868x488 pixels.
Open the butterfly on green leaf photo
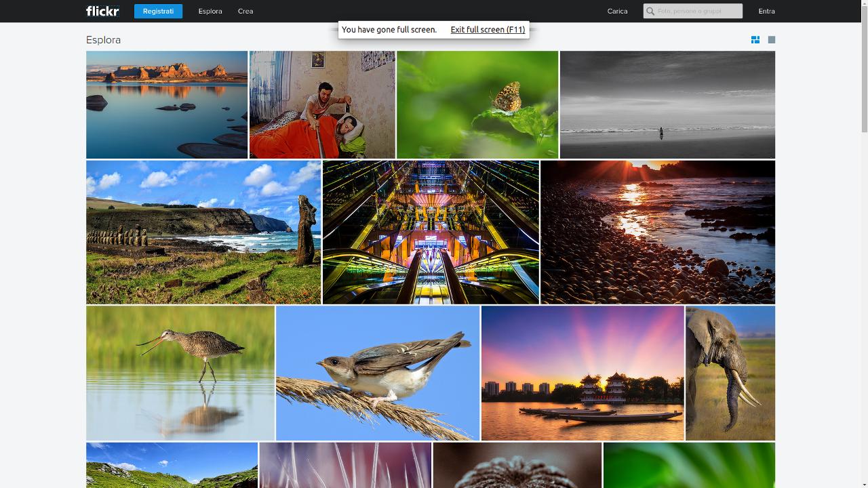click(x=477, y=104)
